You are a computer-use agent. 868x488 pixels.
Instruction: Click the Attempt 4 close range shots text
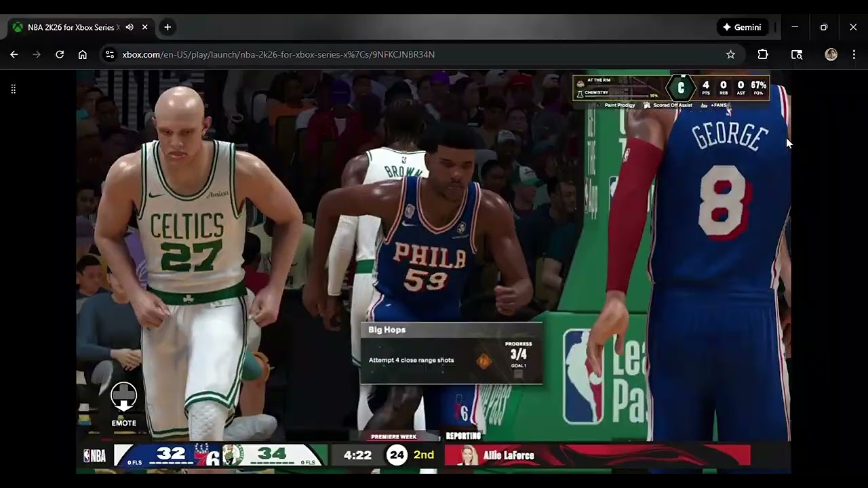coord(411,360)
